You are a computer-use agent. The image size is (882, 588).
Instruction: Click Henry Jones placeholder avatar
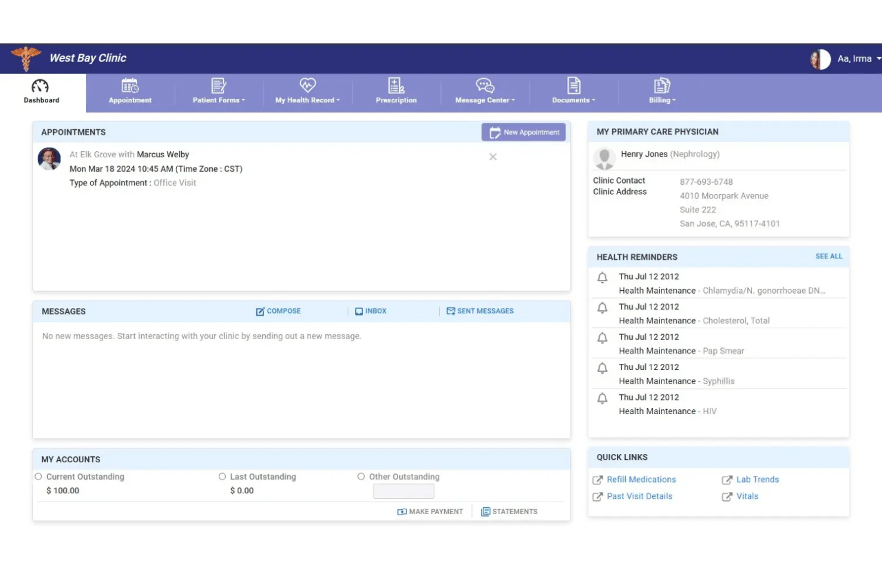(x=604, y=159)
